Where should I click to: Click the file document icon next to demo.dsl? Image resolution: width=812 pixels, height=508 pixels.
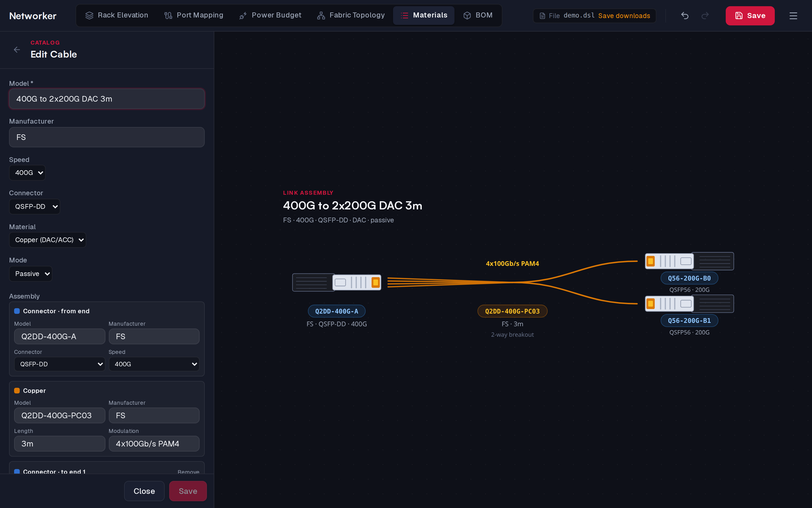click(x=542, y=16)
